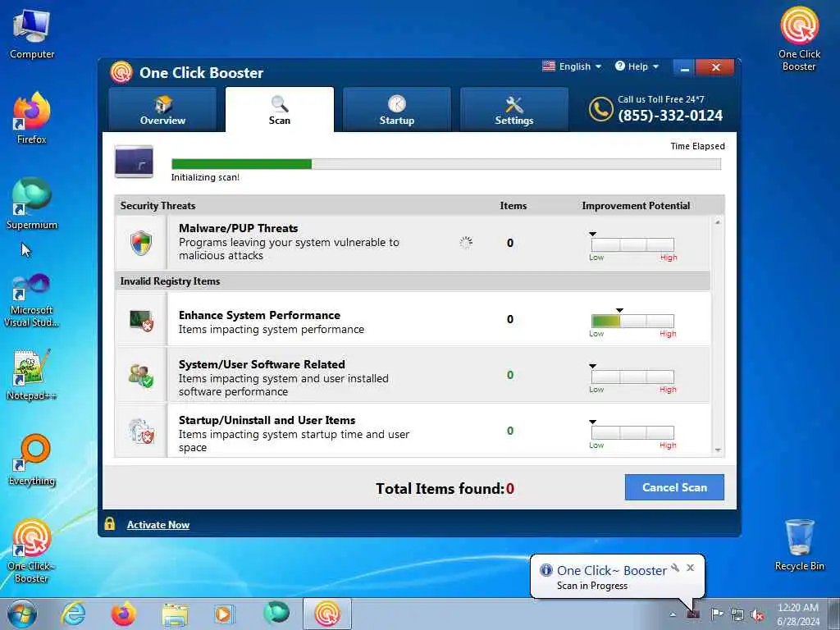Minimize the One Click Booster window
Screen dimensions: 840x630
click(x=684, y=67)
